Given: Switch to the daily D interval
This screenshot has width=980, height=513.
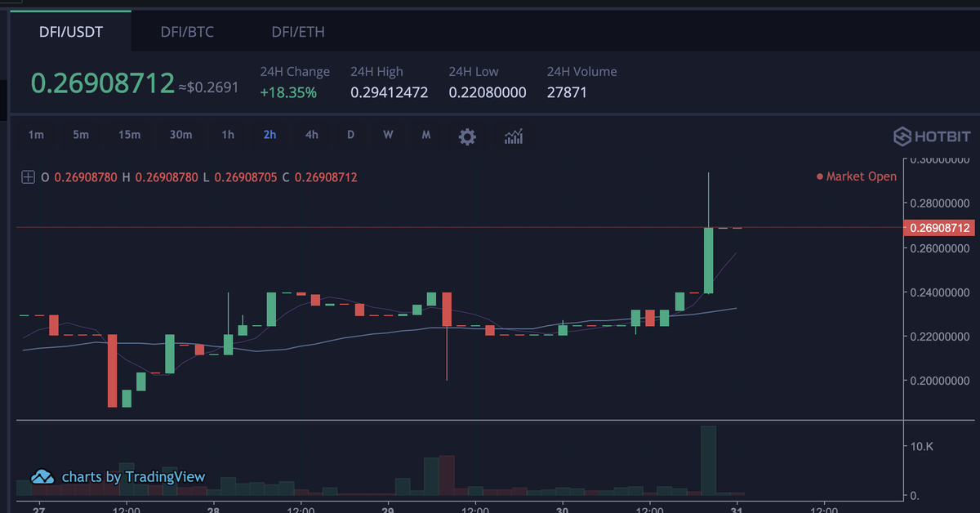Looking at the screenshot, I should (350, 136).
